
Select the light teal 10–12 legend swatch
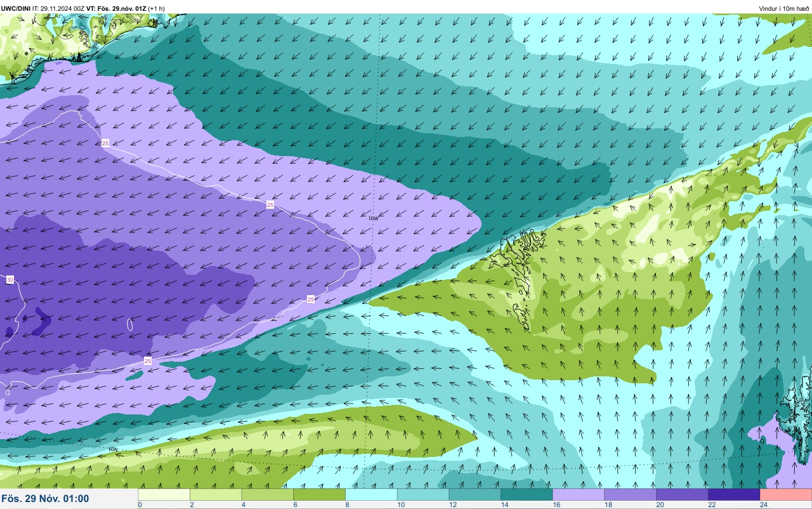click(x=423, y=494)
